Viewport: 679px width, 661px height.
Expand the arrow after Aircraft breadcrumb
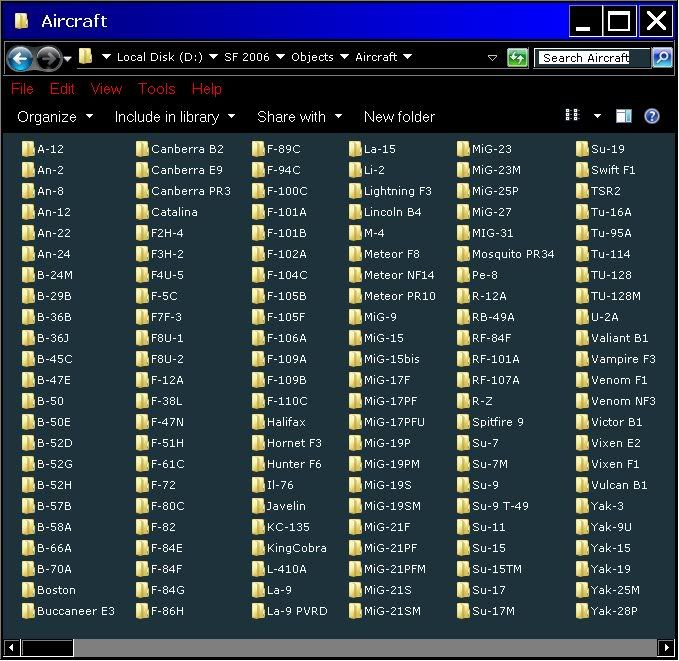click(407, 56)
